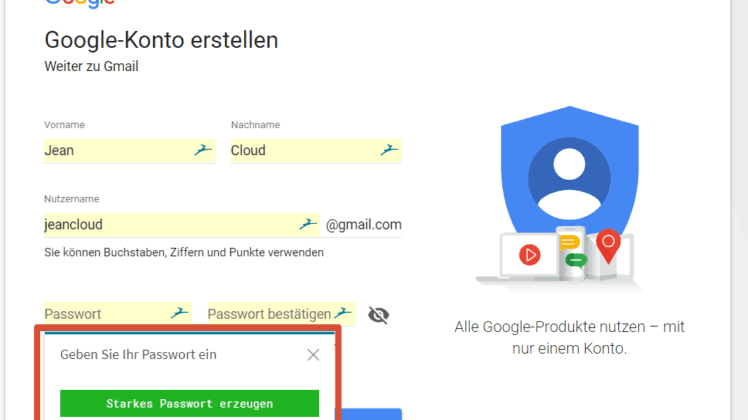Click the Google logo at the top
Screen dimensions: 748x420
tap(80, 4)
